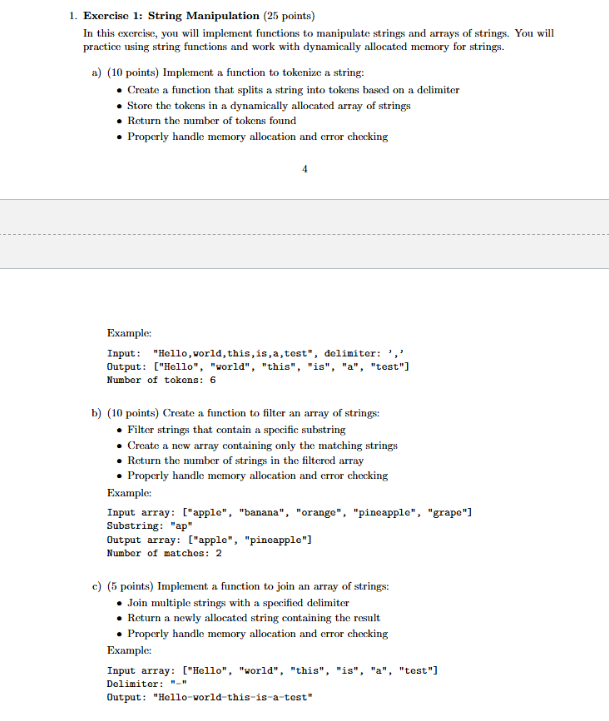Click 'Output: "Hello-world-this-is-a-test"'
609x721 pixels.
tap(210, 698)
